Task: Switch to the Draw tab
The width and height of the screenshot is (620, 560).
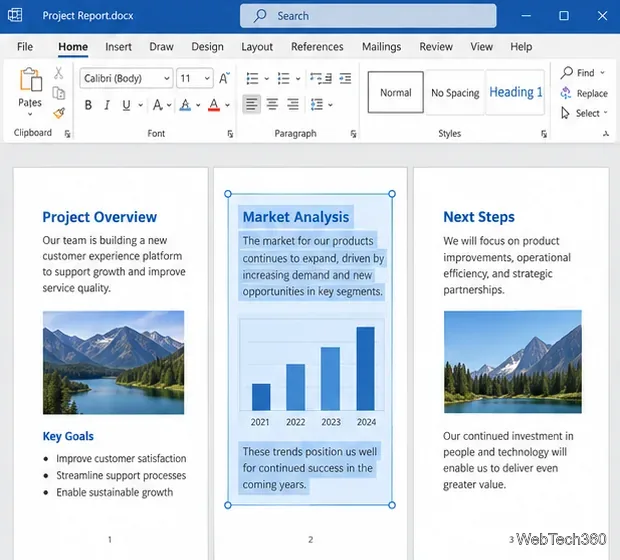Action: (161, 47)
